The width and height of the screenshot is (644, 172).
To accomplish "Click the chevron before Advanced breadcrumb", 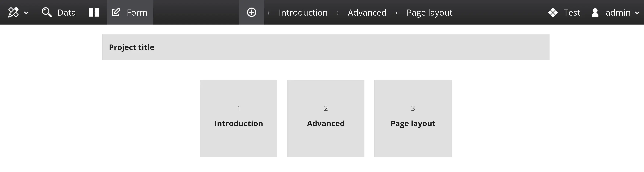I will (338, 13).
